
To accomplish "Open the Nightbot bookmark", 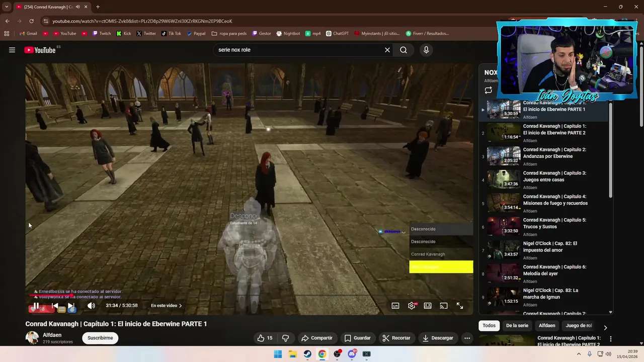I will [x=288, y=34].
